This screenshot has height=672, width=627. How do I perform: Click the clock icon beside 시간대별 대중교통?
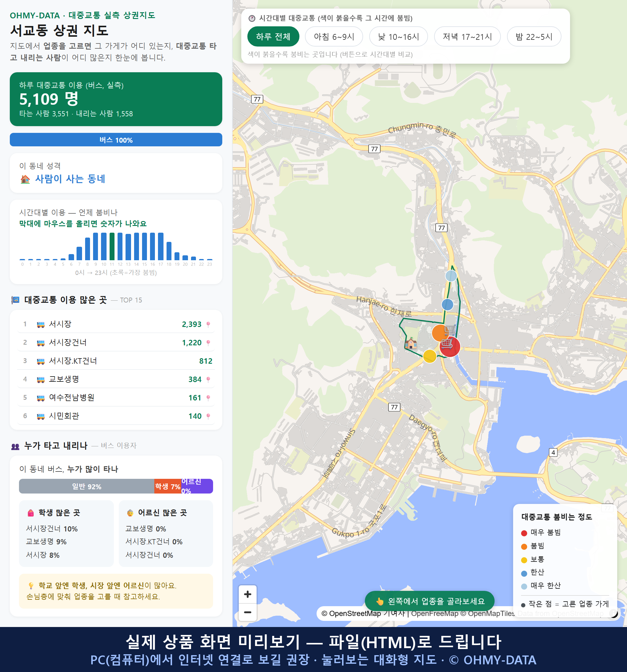252,18
